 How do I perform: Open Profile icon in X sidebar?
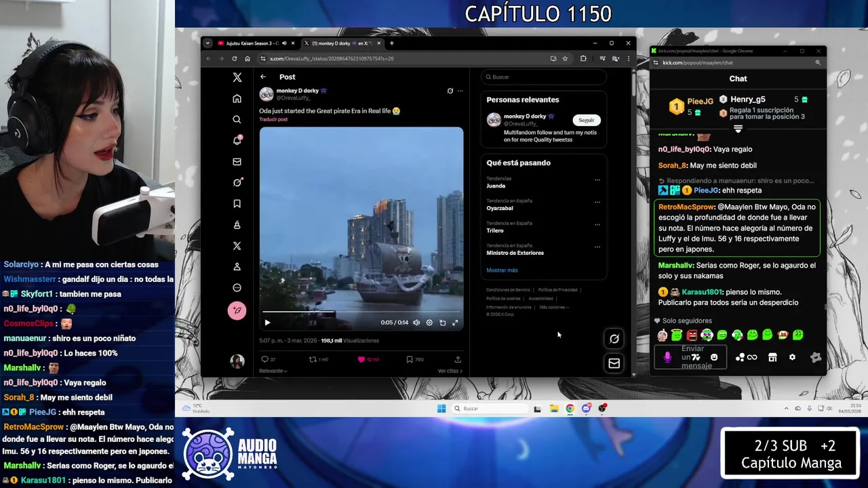237,266
